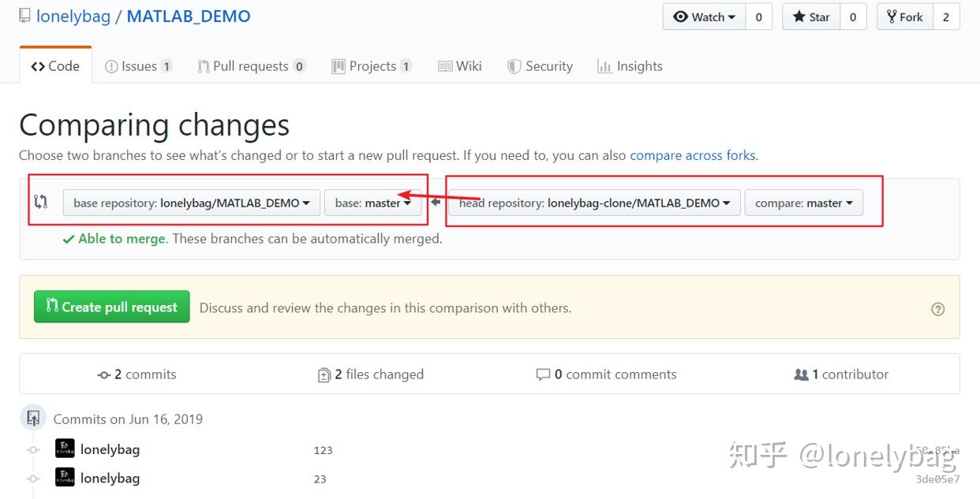Image resolution: width=980 pixels, height=499 pixels.
Task: Click the commits count icon
Action: (x=103, y=374)
